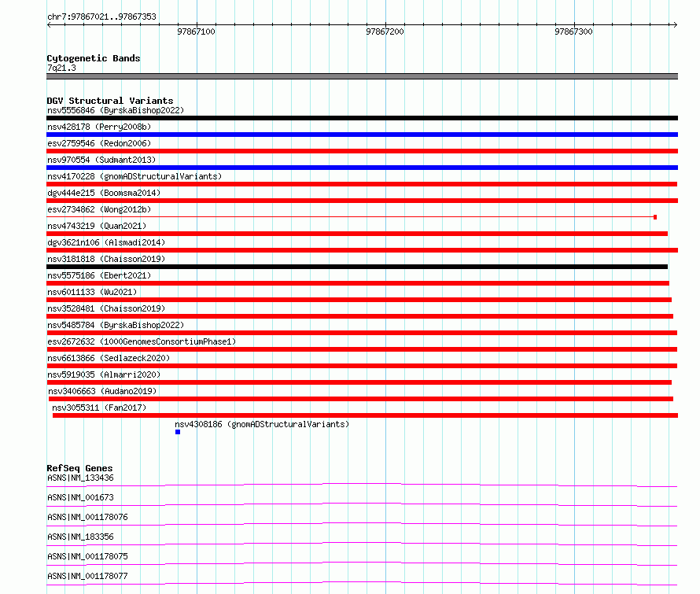Viewport: 700px width, 594px height.
Task: Open variant nsv4743219 (Quan2021)
Action: [97, 226]
